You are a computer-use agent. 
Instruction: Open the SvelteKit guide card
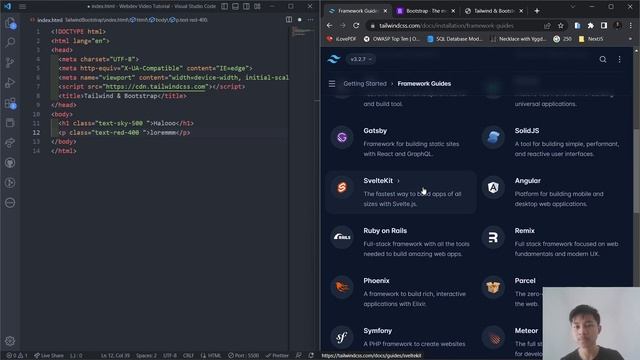tap(400, 192)
